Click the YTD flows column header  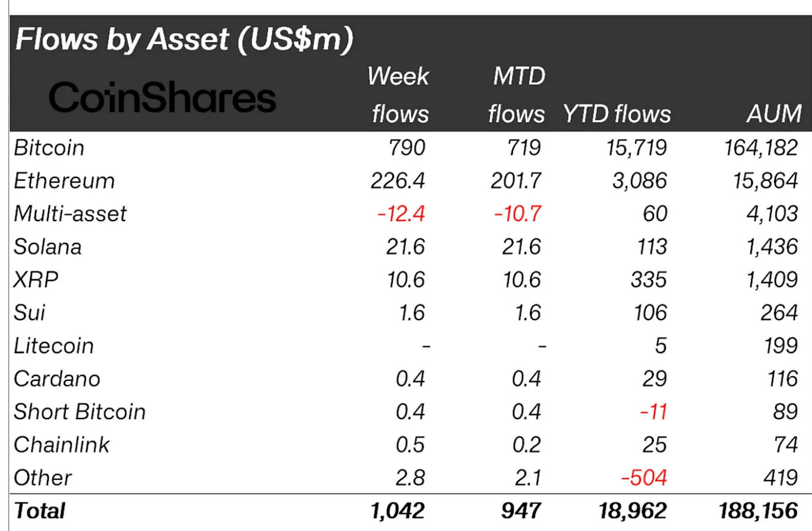[617, 114]
